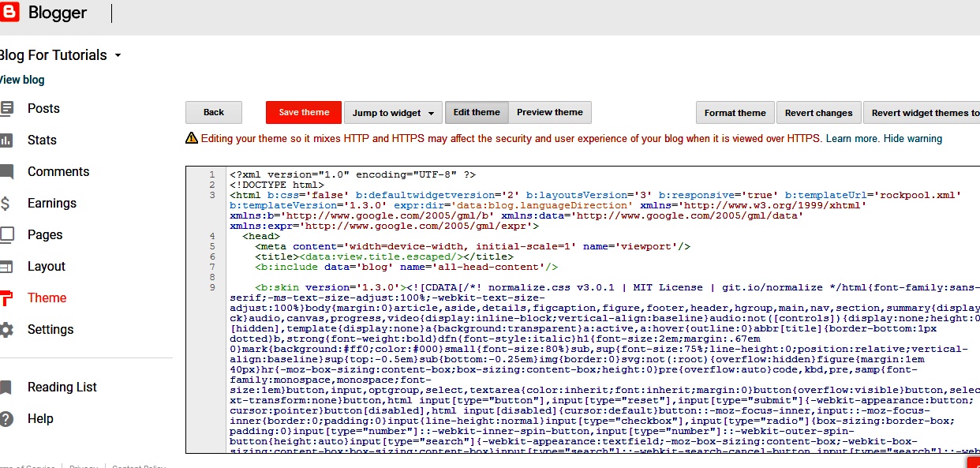The image size is (980, 468).
Task: Click the Pages sidebar icon
Action: 7,234
